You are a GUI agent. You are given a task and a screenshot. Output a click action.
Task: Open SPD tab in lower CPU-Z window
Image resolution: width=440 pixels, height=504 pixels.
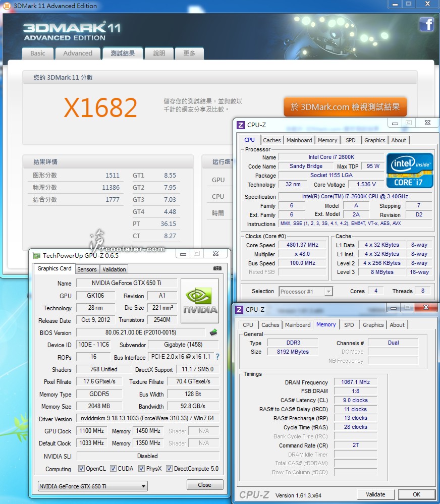click(x=349, y=325)
